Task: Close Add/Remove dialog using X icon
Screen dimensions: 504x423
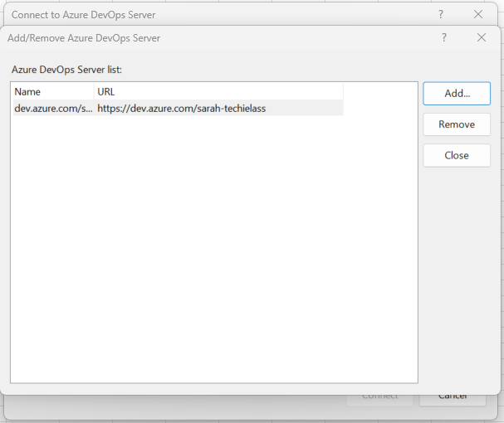Action: [x=482, y=38]
